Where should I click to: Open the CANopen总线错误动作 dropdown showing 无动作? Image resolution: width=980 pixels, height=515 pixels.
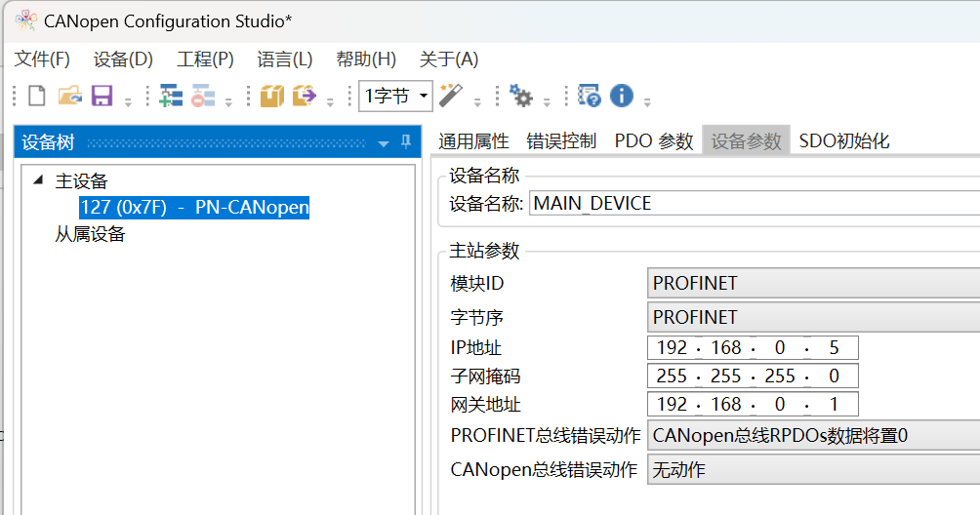(813, 469)
